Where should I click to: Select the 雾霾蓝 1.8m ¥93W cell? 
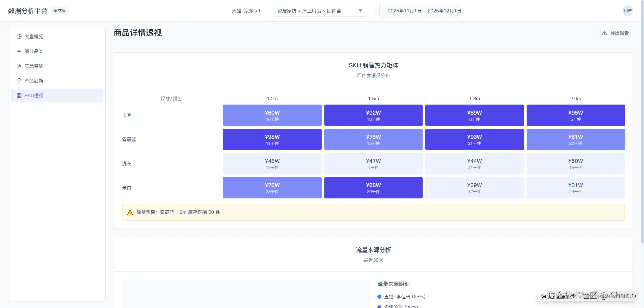coord(474,139)
